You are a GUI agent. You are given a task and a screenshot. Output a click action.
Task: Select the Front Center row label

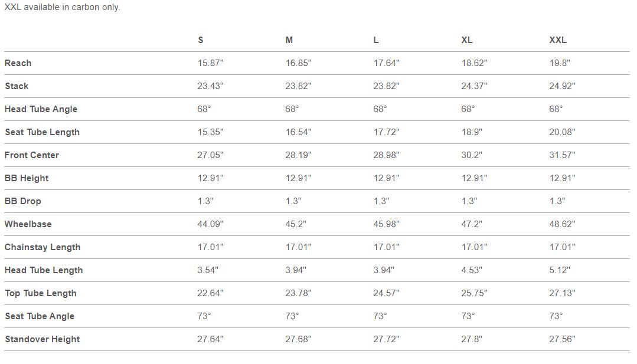[32, 155]
